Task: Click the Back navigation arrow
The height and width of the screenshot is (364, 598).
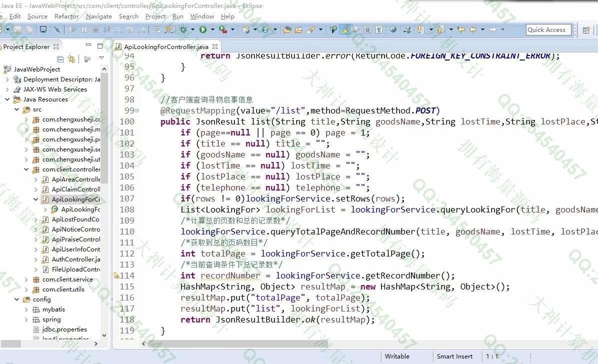Action: (x=473, y=30)
